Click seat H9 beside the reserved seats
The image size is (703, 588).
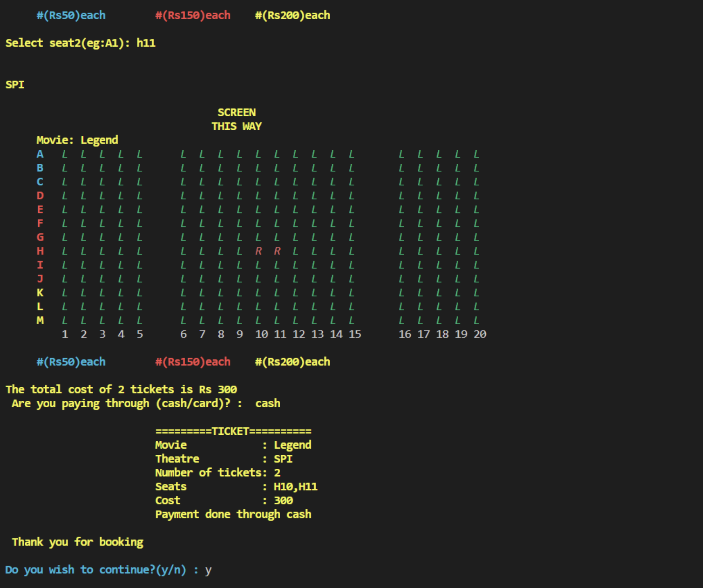239,251
